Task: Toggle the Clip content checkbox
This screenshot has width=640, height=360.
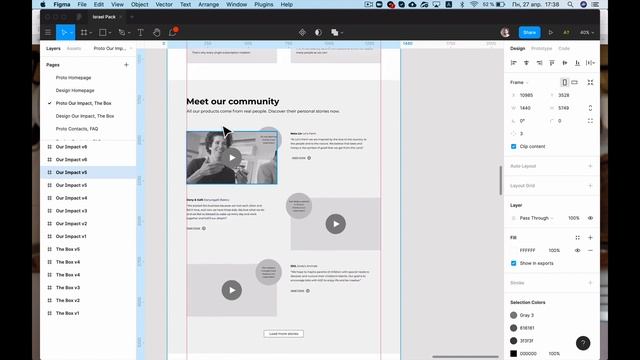Action: [x=513, y=147]
